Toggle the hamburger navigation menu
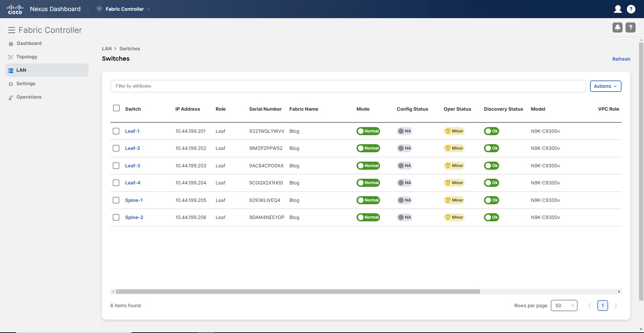This screenshot has height=333, width=644. coord(12,30)
